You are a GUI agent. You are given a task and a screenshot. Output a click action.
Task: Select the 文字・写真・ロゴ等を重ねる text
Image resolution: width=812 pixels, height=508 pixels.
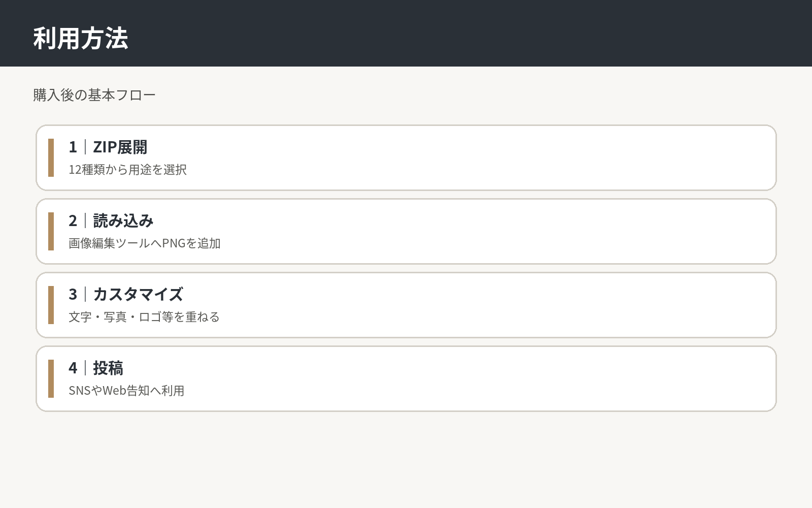(x=144, y=317)
